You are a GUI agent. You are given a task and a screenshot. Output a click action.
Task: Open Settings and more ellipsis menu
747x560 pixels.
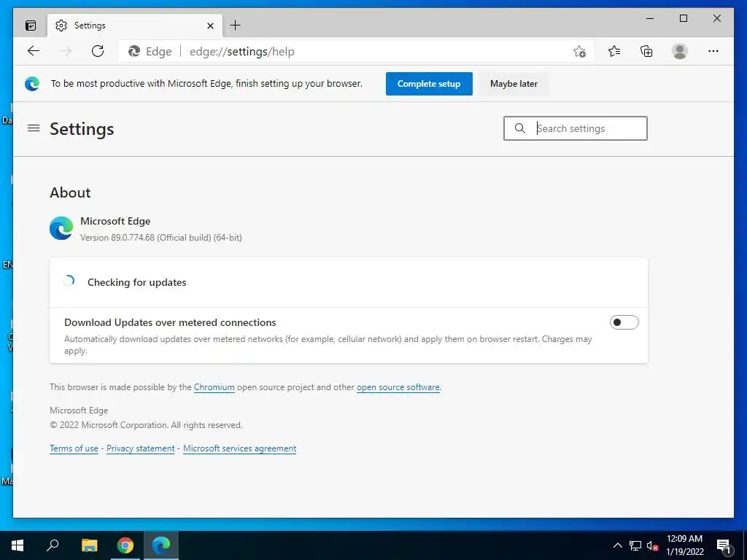click(x=713, y=51)
